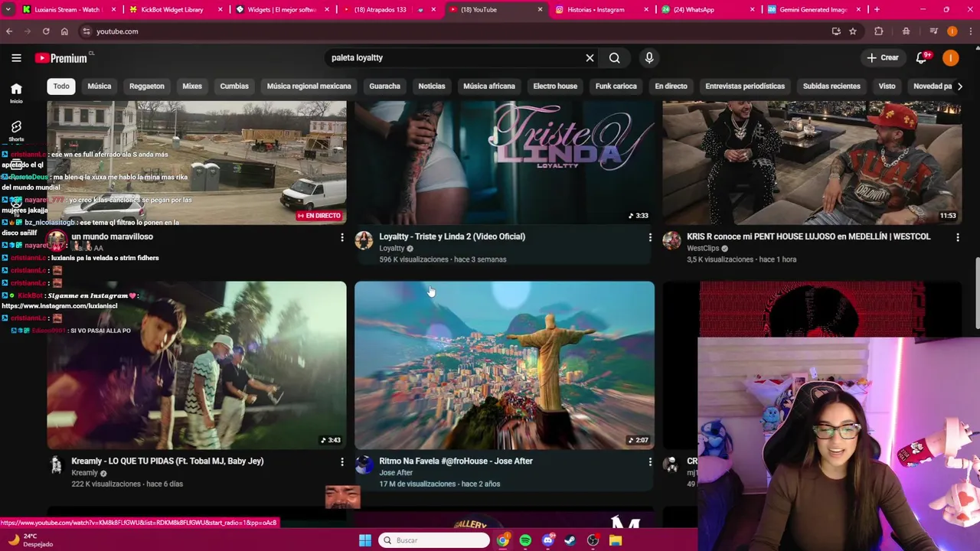Viewport: 980px width, 551px height.
Task: Open the YouTube hamburger guide menu
Action: (x=16, y=57)
